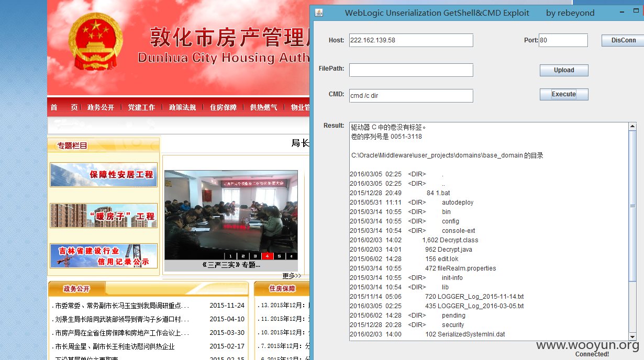Viewport: 644px width, 360px height.
Task: Click the Upload button
Action: tap(564, 70)
